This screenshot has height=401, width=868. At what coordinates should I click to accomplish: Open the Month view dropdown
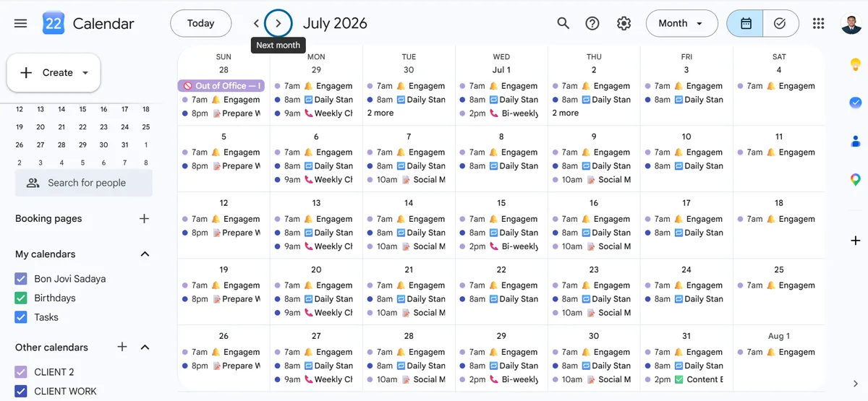pyautogui.click(x=681, y=23)
